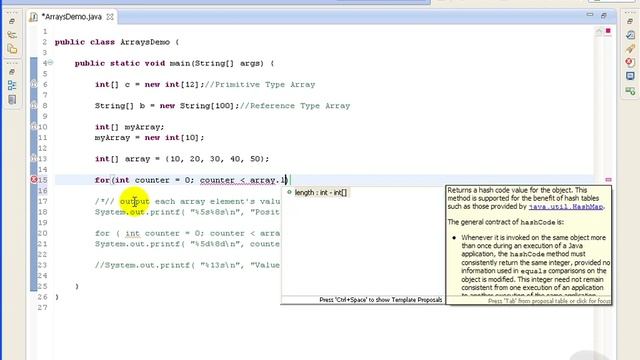
Task: Close the ArraysDemo.java editor tab
Action: click(x=110, y=17)
